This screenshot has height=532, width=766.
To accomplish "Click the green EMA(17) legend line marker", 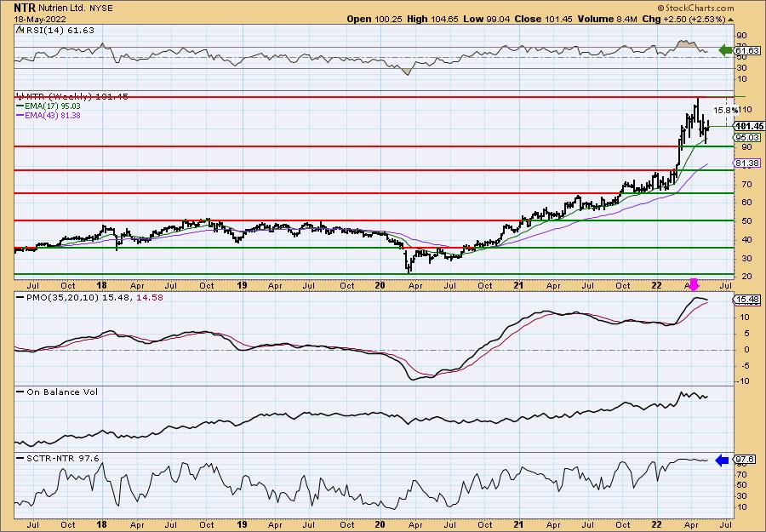I will point(20,106).
